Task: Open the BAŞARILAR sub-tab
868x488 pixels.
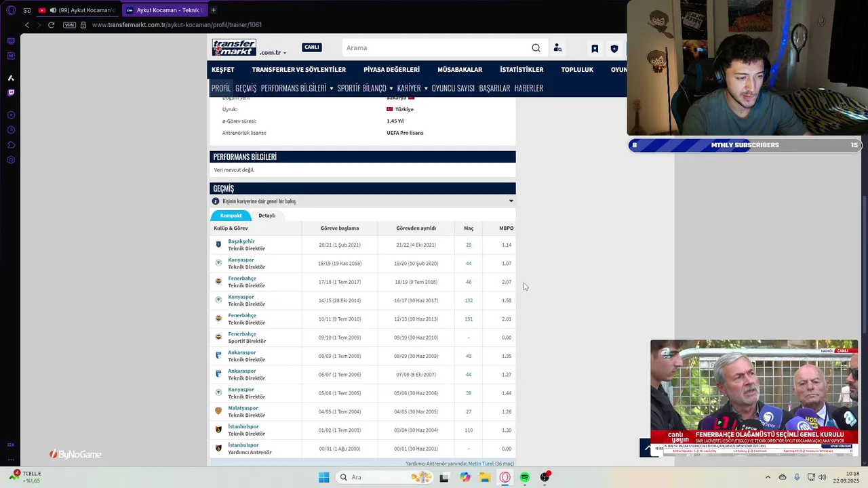Action: click(x=494, y=88)
